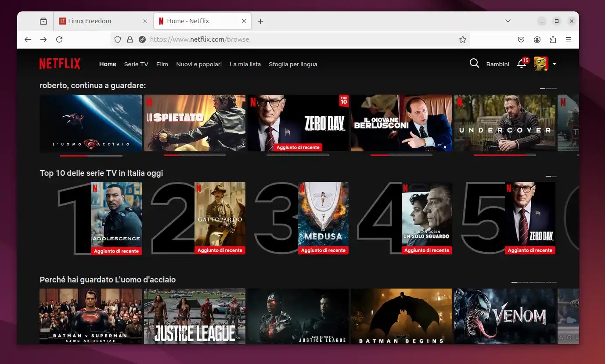
Task: Click the Top 10 badge on Zero Day
Action: (x=344, y=100)
